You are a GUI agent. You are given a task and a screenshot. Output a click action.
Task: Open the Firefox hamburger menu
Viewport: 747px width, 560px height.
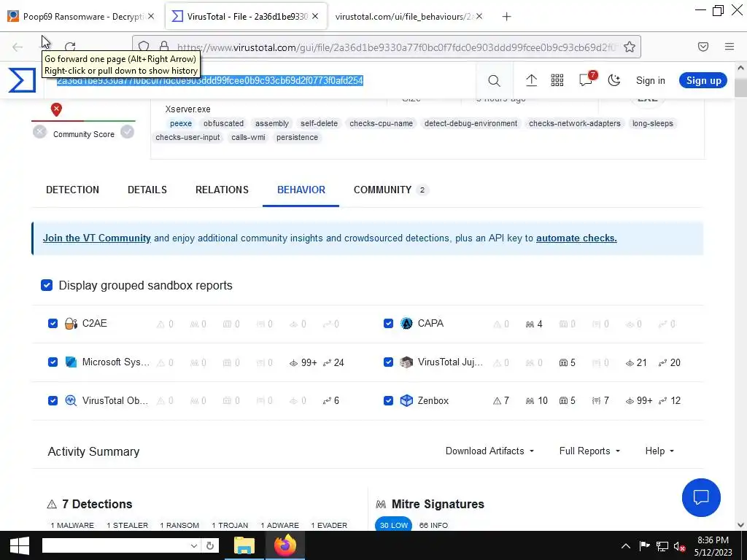click(x=729, y=47)
